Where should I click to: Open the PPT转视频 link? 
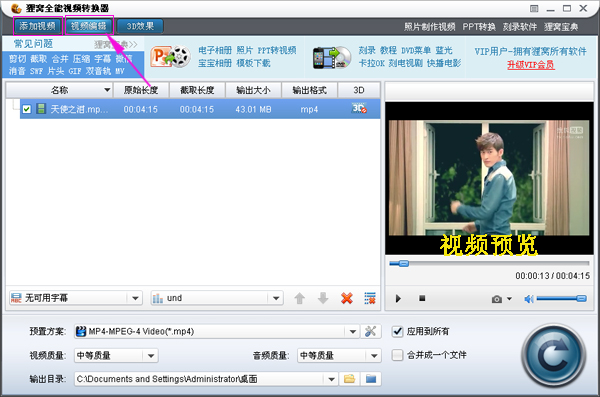(x=277, y=50)
